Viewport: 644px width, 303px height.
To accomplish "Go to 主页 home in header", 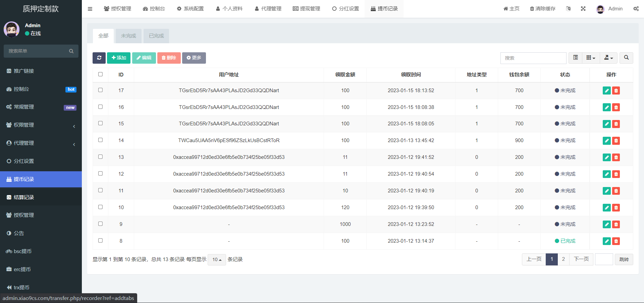I will tap(512, 9).
